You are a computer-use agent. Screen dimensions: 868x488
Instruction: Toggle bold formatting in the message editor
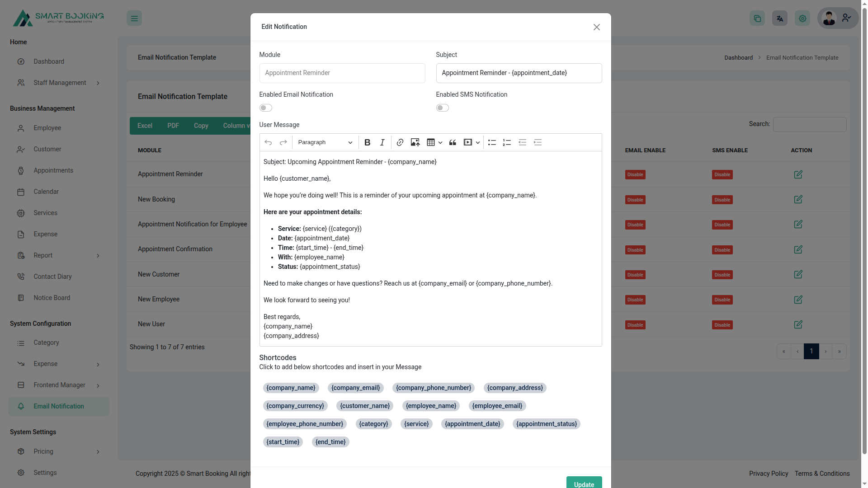(367, 142)
